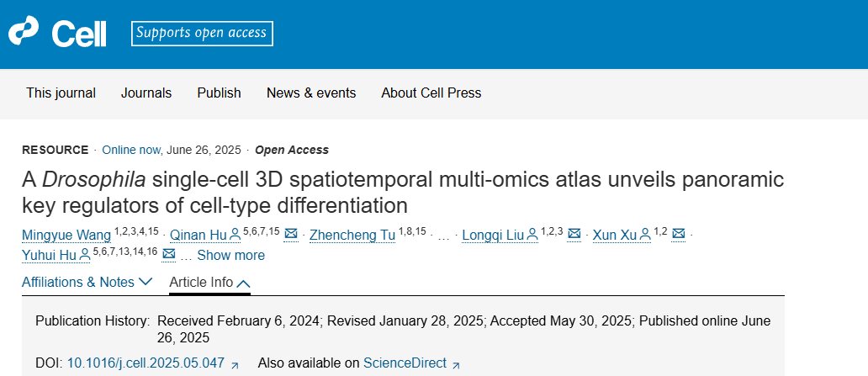The height and width of the screenshot is (376, 868).
Task: Open the Journals menu
Action: pyautogui.click(x=146, y=93)
